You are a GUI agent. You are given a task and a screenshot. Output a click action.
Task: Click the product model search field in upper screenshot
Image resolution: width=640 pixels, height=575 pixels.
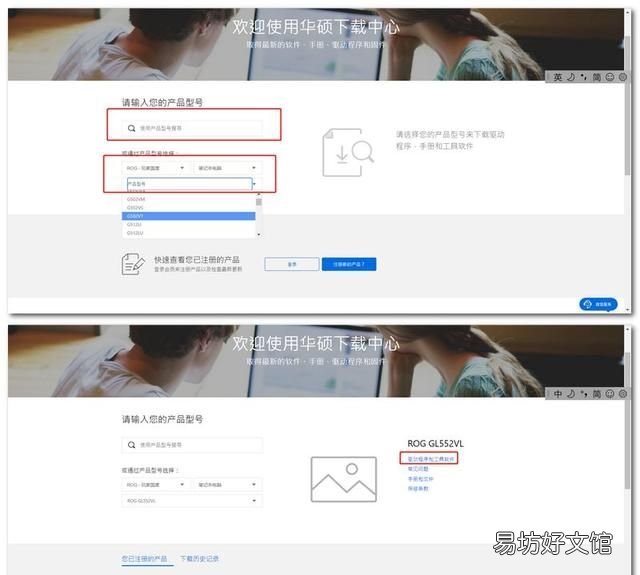192,128
